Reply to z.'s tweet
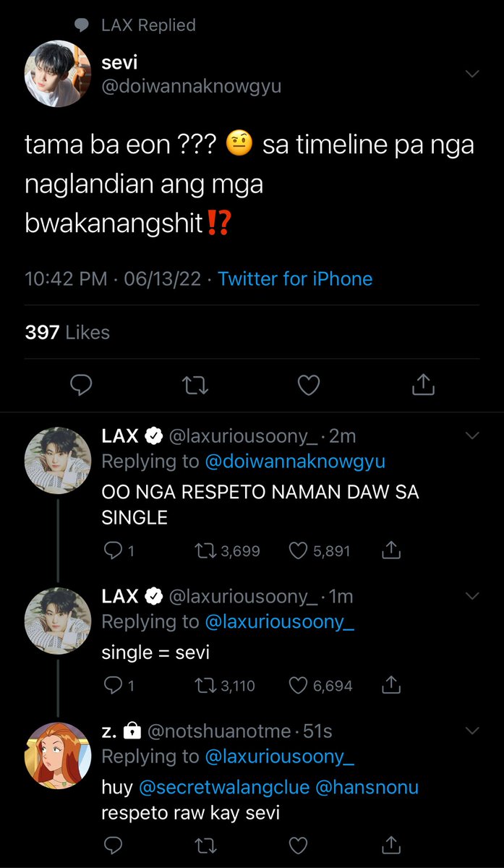 [113, 845]
